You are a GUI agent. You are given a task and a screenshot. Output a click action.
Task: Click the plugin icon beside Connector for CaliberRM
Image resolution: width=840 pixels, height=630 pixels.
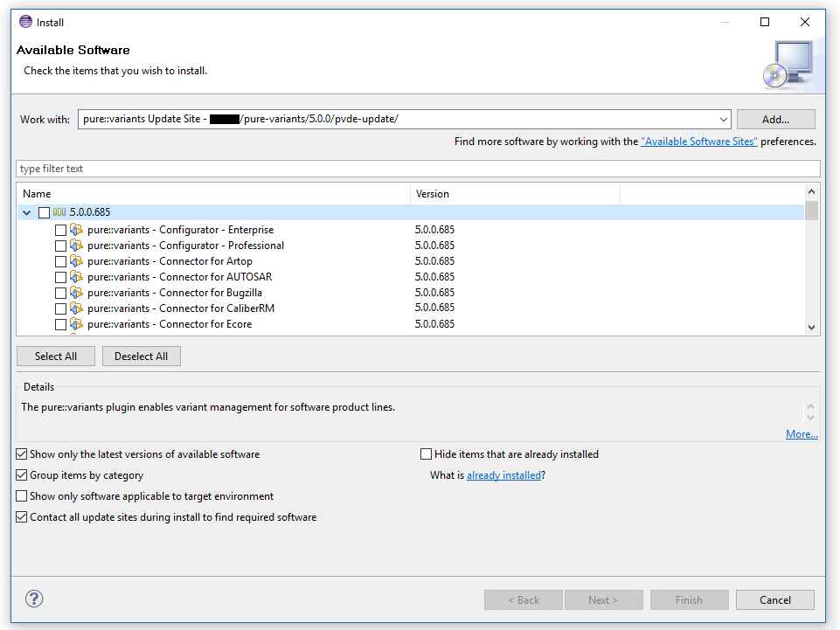tap(77, 308)
